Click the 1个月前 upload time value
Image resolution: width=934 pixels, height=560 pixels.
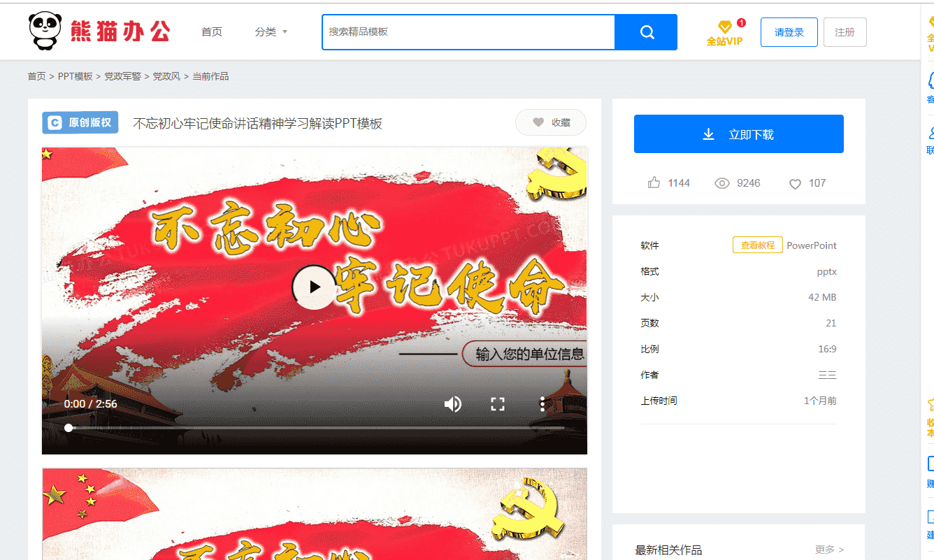pos(820,401)
